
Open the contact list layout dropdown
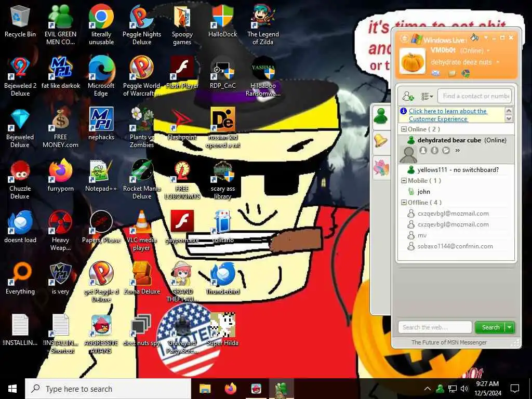(427, 97)
